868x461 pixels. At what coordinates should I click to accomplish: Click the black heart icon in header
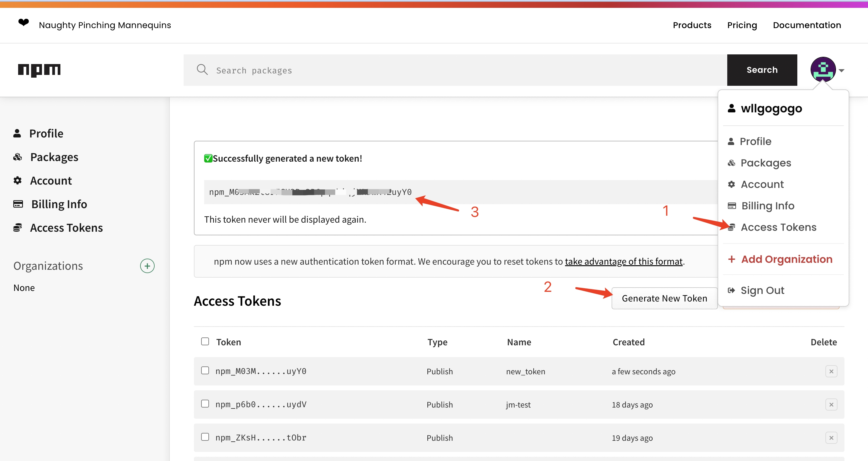pos(24,23)
